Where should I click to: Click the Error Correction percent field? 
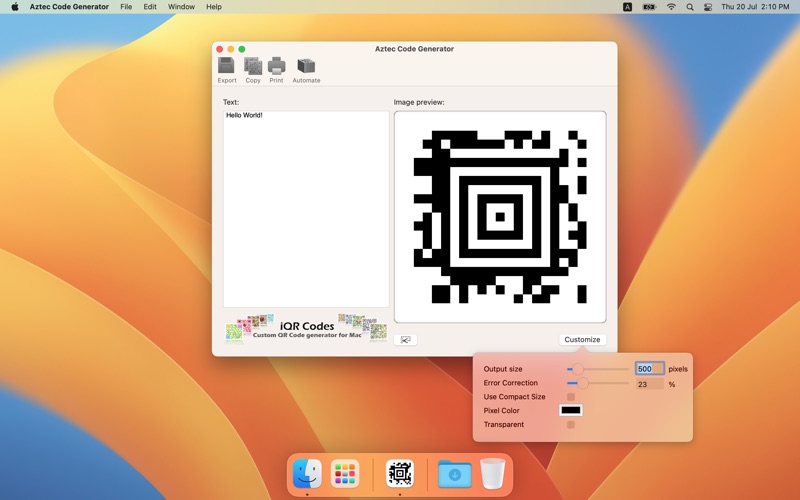click(649, 384)
